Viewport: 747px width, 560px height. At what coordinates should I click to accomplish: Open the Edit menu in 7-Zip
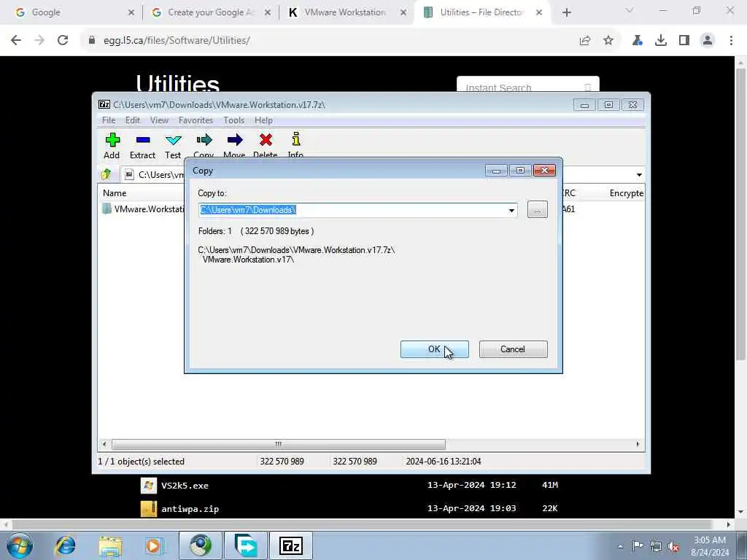click(x=133, y=120)
